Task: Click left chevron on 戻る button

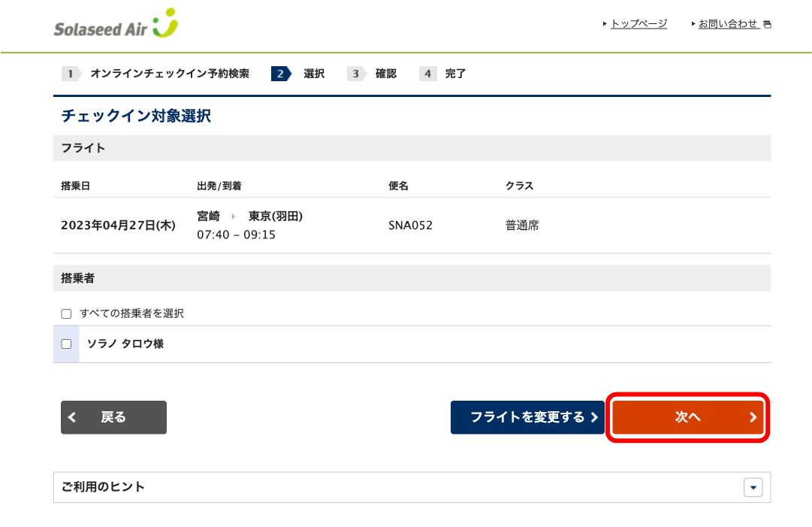Action: click(72, 417)
